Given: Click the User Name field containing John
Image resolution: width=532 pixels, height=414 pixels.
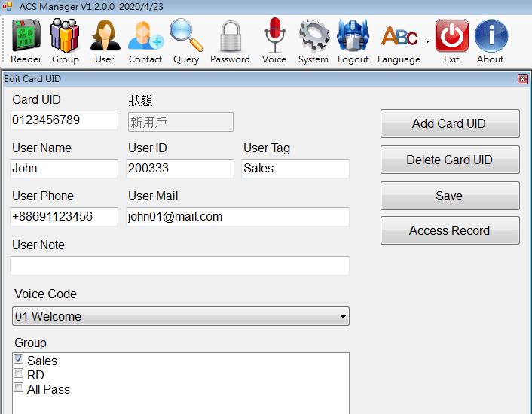Looking at the screenshot, I should 64,169.
